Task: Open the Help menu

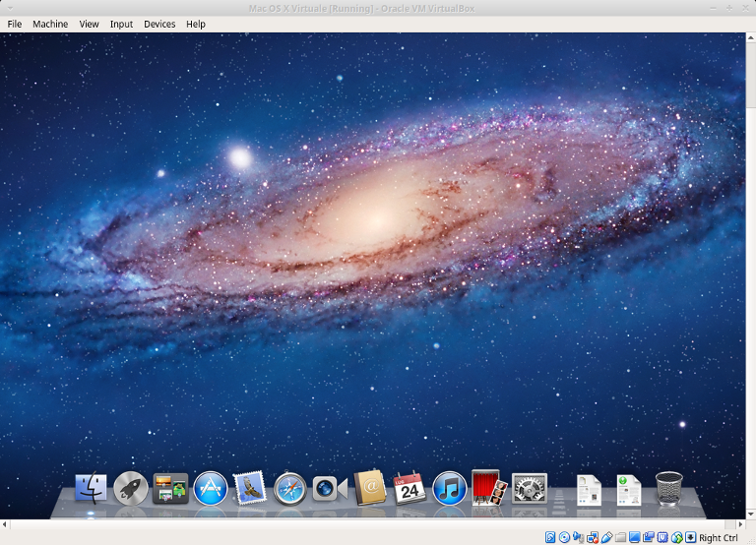Action: click(x=196, y=24)
